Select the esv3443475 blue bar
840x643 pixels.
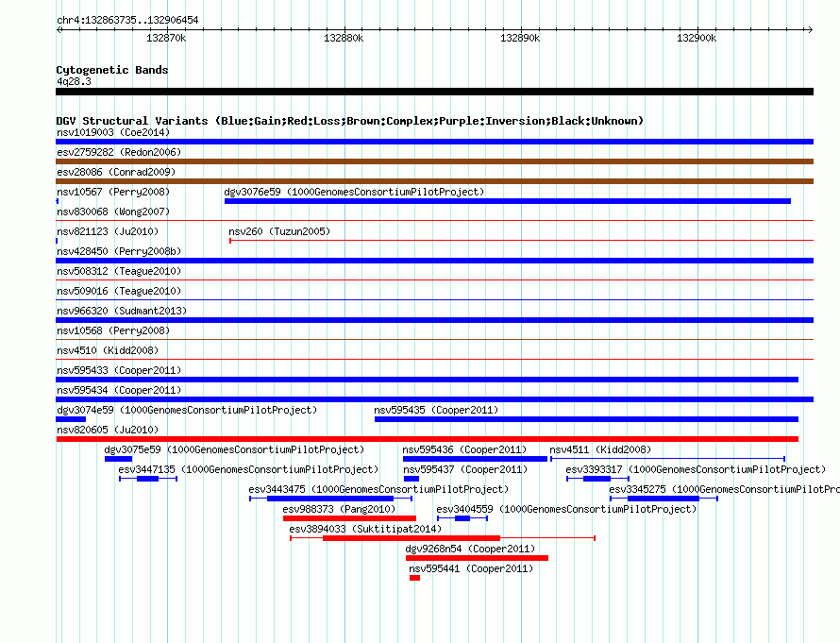(331, 499)
